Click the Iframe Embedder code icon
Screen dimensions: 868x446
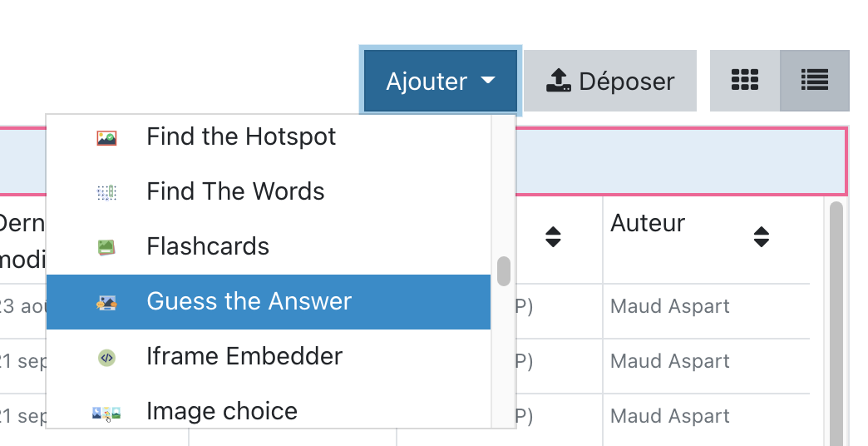coord(106,357)
